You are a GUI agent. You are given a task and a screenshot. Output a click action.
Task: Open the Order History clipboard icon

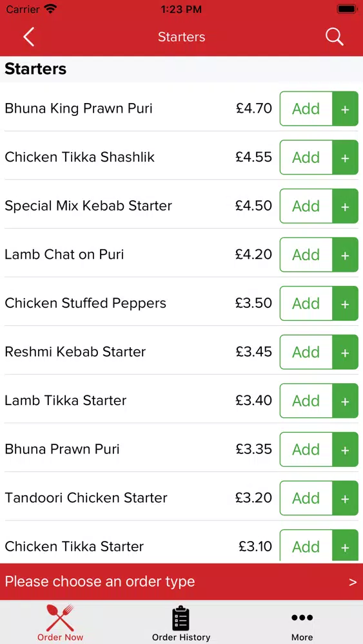[x=181, y=618]
